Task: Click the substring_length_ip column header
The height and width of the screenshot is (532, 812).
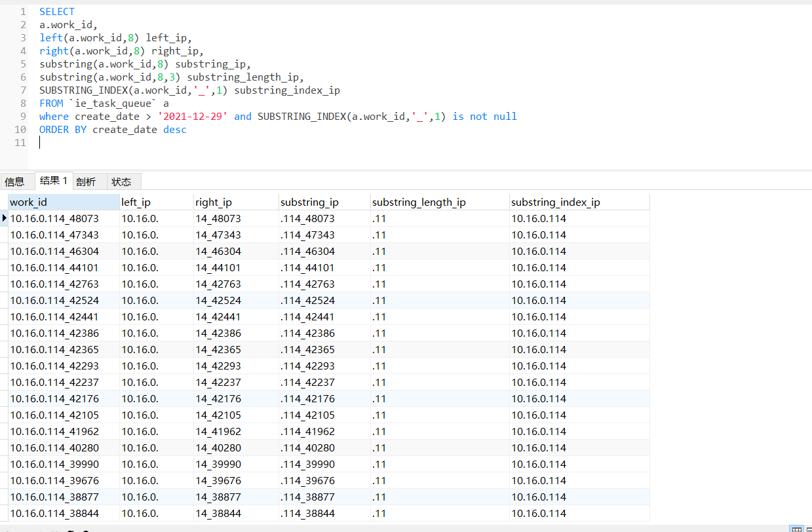Action: [x=440, y=202]
